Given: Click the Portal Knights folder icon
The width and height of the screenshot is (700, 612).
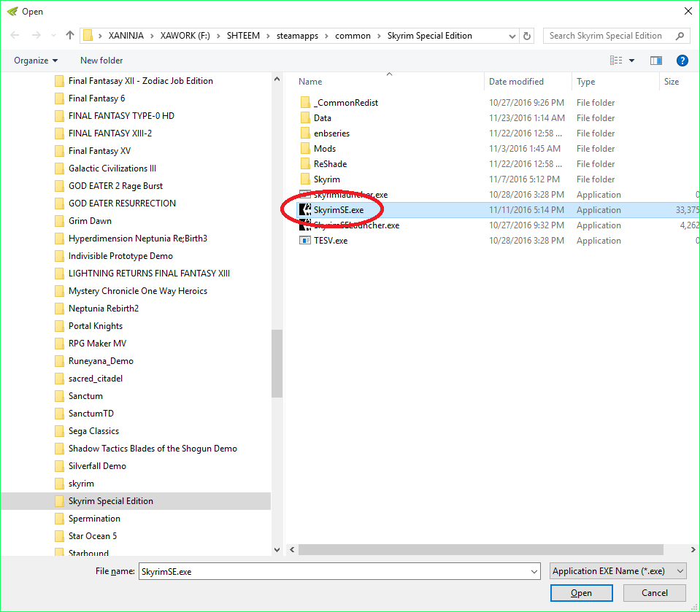Looking at the screenshot, I should pyautogui.click(x=59, y=326).
